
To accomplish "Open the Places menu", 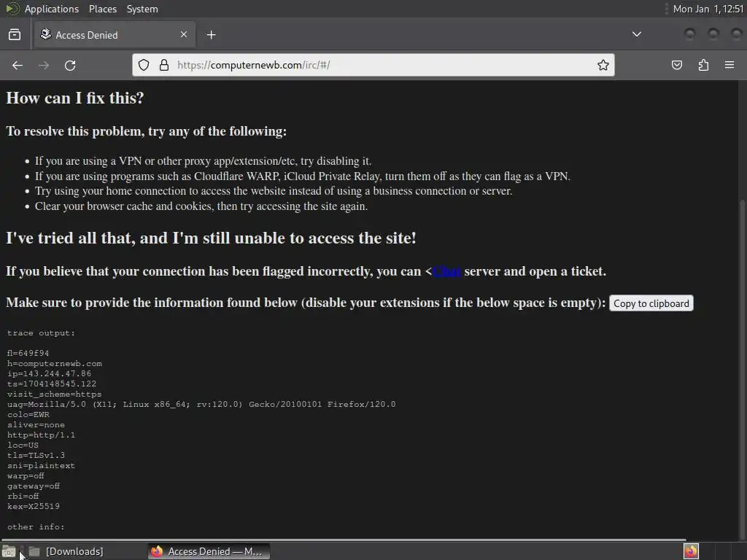I will point(102,9).
